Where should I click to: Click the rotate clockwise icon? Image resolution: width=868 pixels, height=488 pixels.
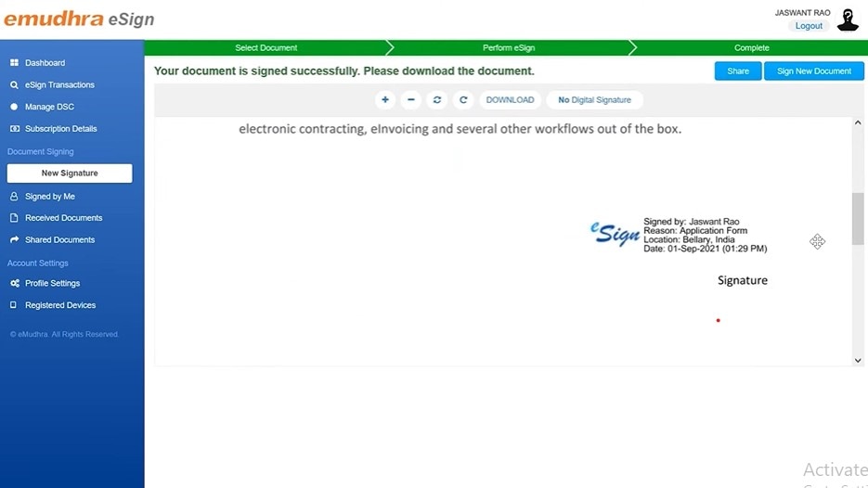(463, 99)
